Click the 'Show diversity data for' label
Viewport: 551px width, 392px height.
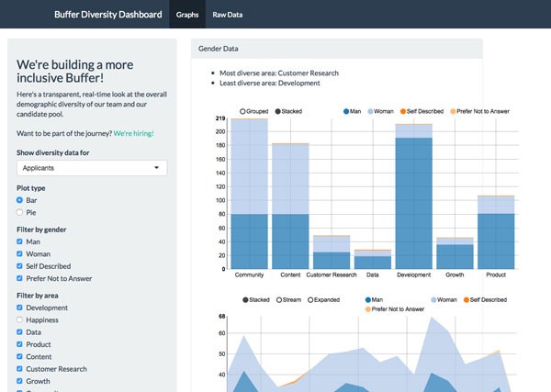coord(53,152)
